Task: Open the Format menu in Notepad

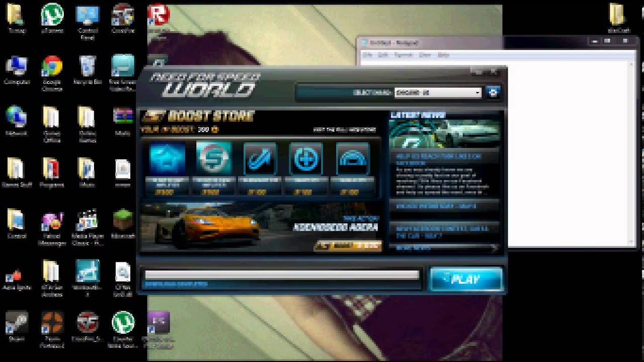Action: click(404, 55)
